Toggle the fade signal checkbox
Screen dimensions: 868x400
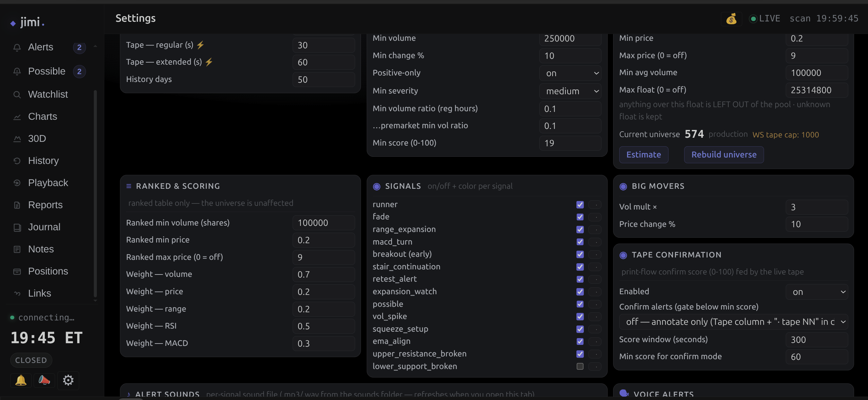point(580,217)
